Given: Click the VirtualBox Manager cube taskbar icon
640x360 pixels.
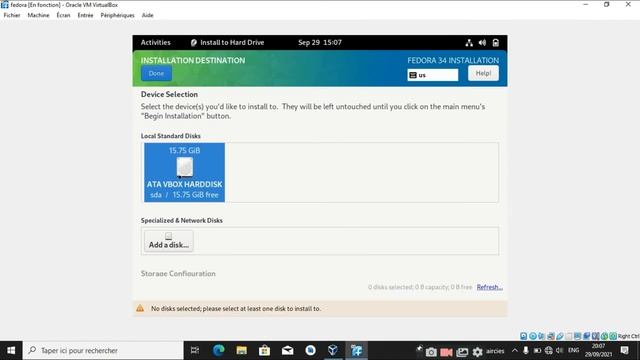Looking at the screenshot, I should [333, 351].
